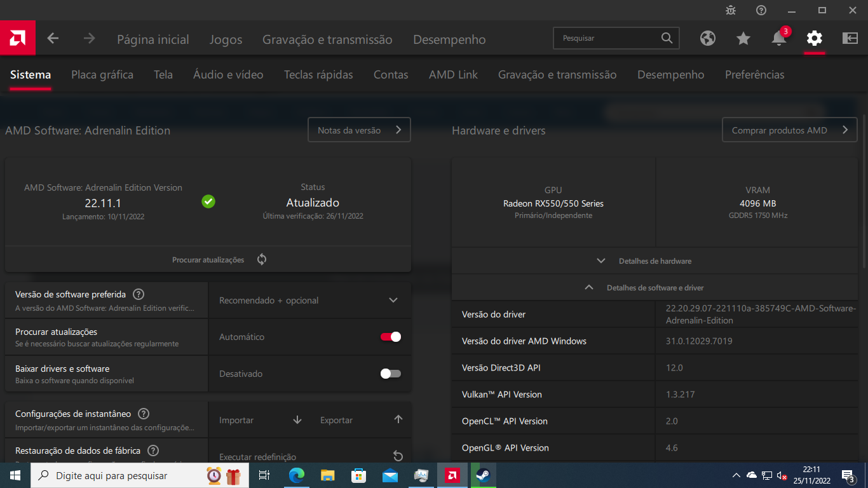Open settings gear icon
This screenshot has width=868, height=488.
coord(815,38)
